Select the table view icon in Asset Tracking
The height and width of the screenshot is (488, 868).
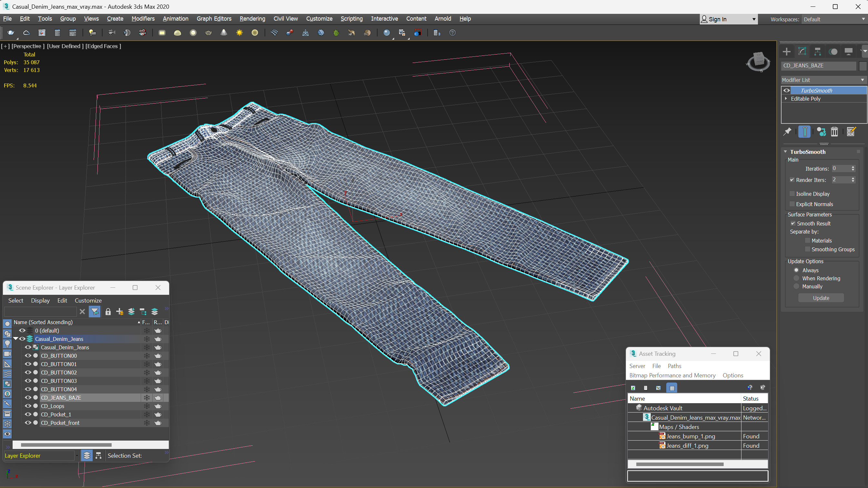coord(672,388)
